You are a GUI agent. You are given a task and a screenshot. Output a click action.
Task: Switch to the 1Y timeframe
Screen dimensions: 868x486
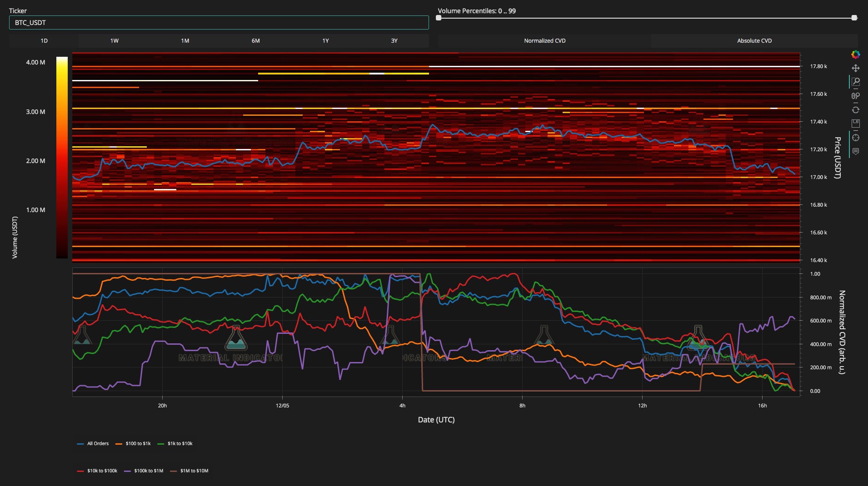click(x=325, y=41)
